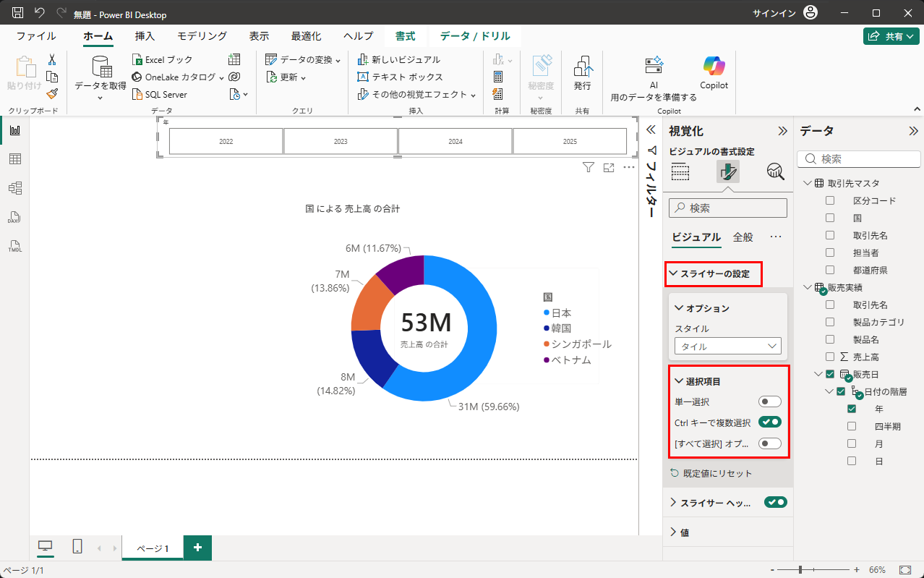Click the Save icon in title bar

point(18,13)
